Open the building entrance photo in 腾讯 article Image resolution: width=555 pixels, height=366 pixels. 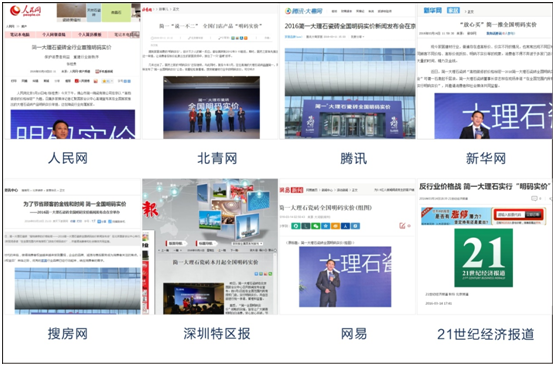(350, 93)
